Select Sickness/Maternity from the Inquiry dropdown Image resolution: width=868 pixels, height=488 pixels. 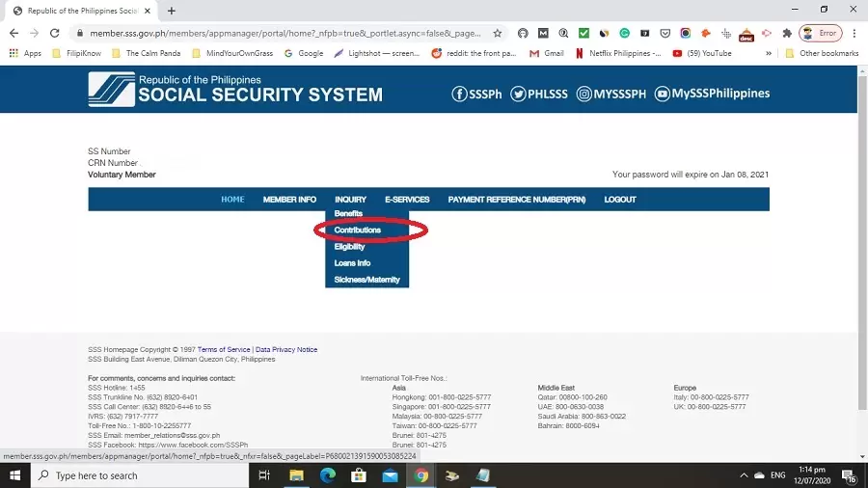[x=366, y=280]
